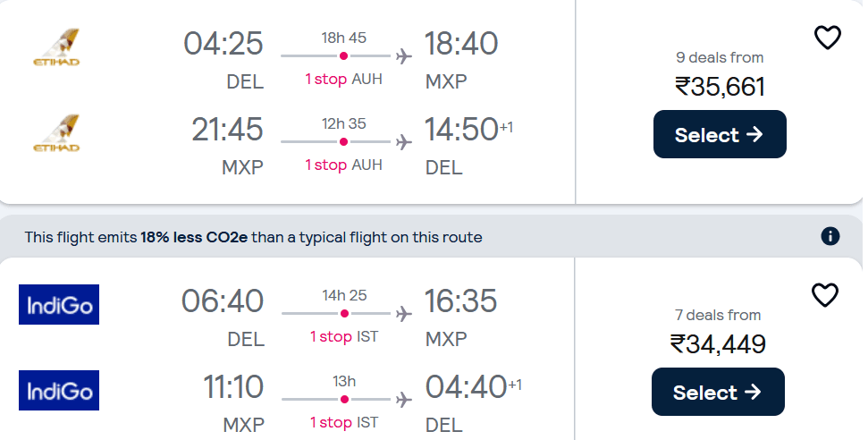The width and height of the screenshot is (868, 440).
Task: Click the 7 deals from text
Action: point(718,316)
